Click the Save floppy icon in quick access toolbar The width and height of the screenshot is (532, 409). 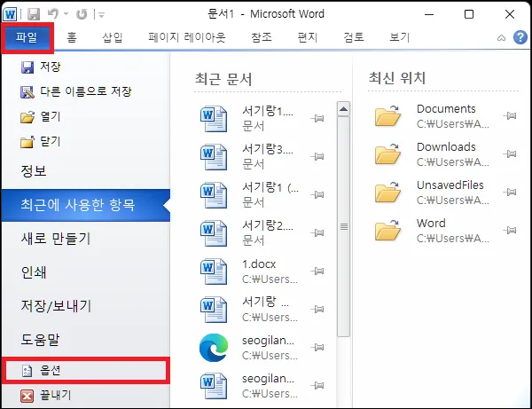coord(34,14)
